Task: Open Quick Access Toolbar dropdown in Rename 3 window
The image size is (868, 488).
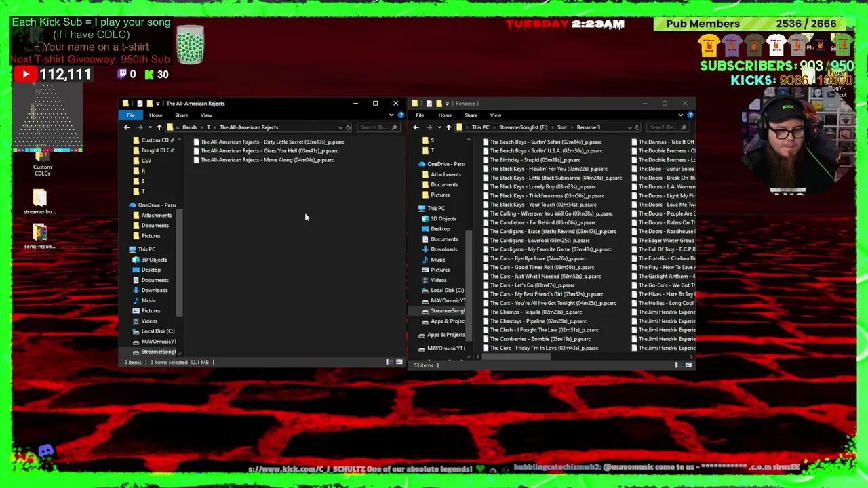Action: click(448, 104)
